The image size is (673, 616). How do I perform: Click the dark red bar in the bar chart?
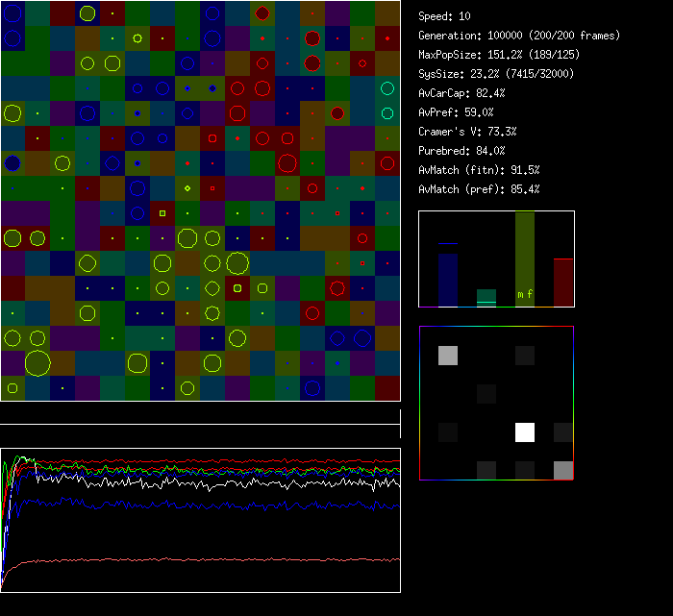(x=563, y=282)
